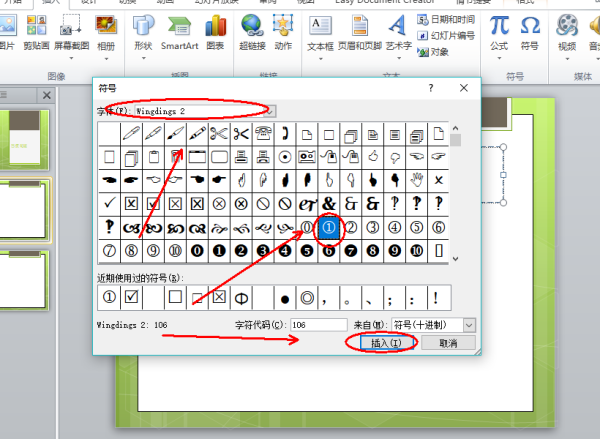
Task: Expand the 形状 shapes dropdown arrow
Action: click(144, 58)
